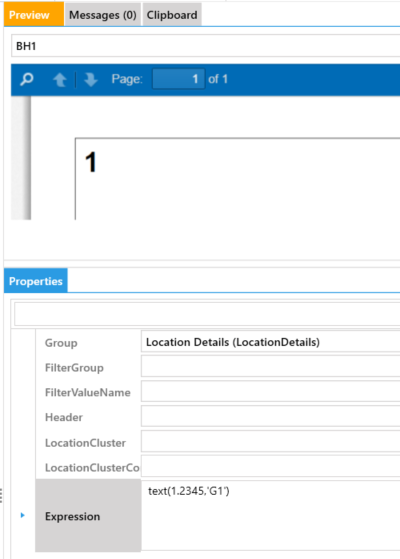The width and height of the screenshot is (400, 559).
Task: Click the FilterGroup value field
Action: tap(271, 366)
